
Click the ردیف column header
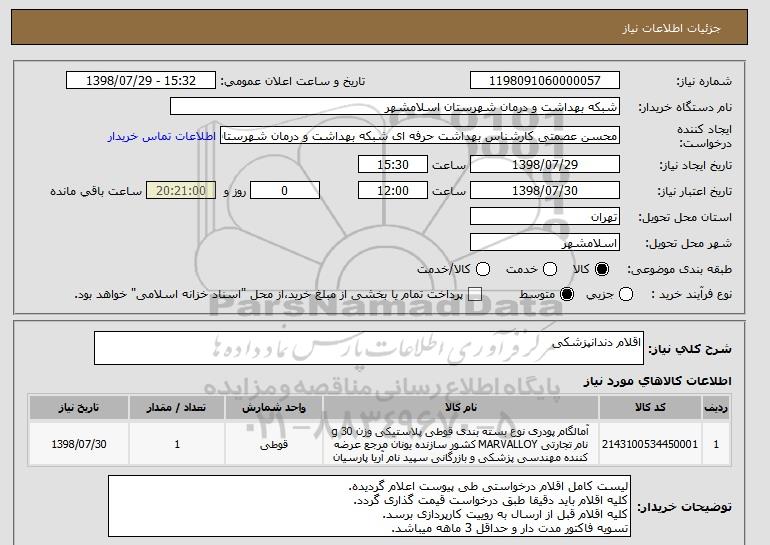pyautogui.click(x=716, y=408)
